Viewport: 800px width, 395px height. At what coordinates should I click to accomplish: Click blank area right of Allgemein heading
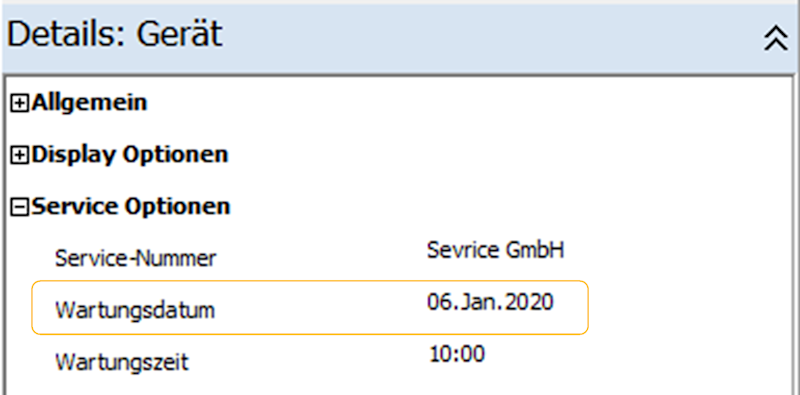[459, 104]
